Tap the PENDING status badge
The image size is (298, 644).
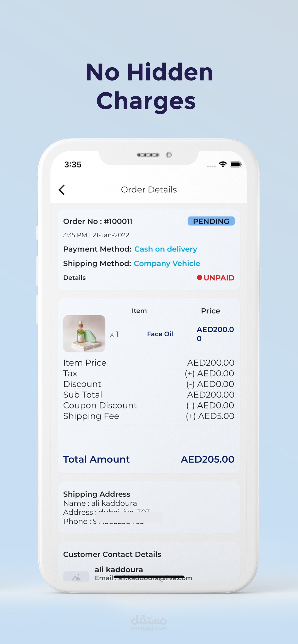coord(211,221)
